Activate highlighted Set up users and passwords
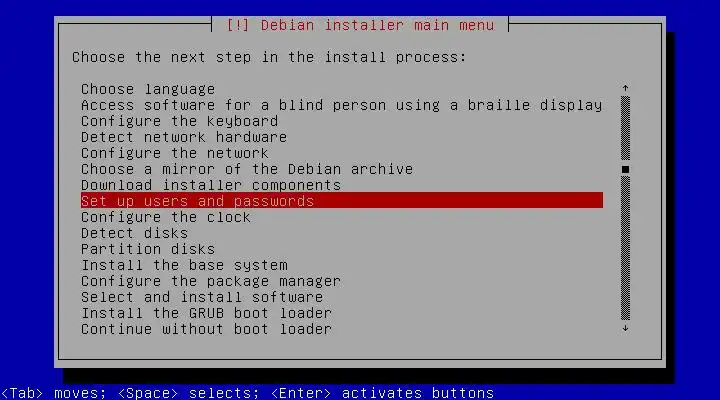This screenshot has height=400, width=720. click(342, 201)
